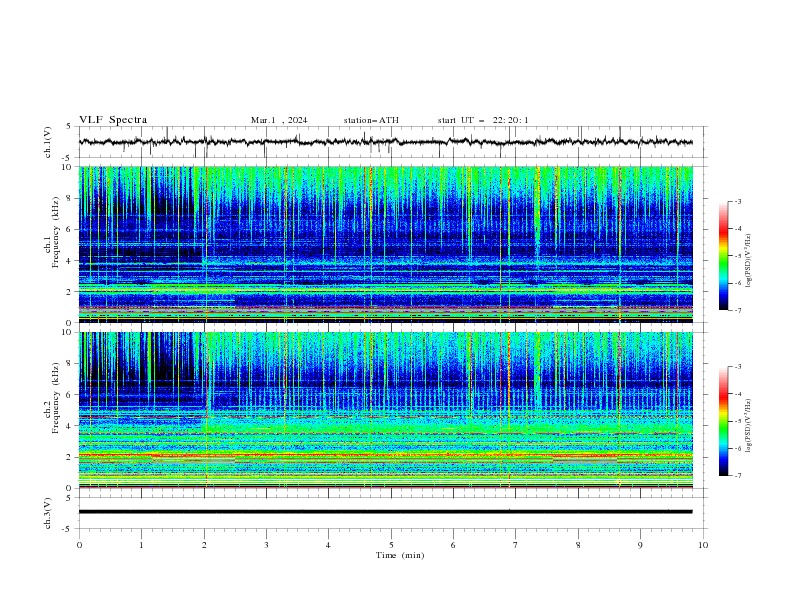The image size is (792, 612).
Task: Click the time axis tick label "5"
Action: (391, 545)
